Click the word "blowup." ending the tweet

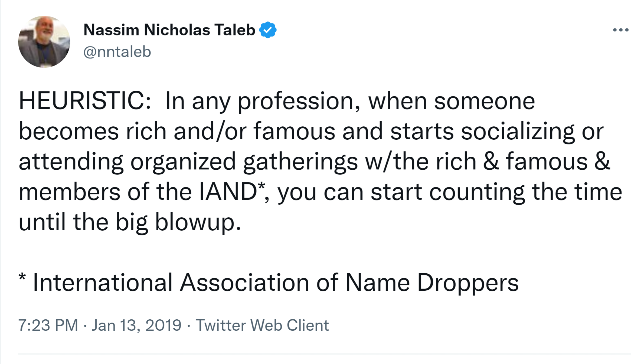pos(198,222)
